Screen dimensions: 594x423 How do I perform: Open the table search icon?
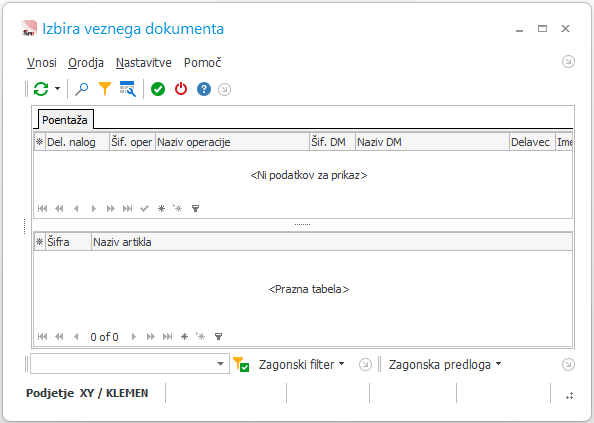click(128, 89)
